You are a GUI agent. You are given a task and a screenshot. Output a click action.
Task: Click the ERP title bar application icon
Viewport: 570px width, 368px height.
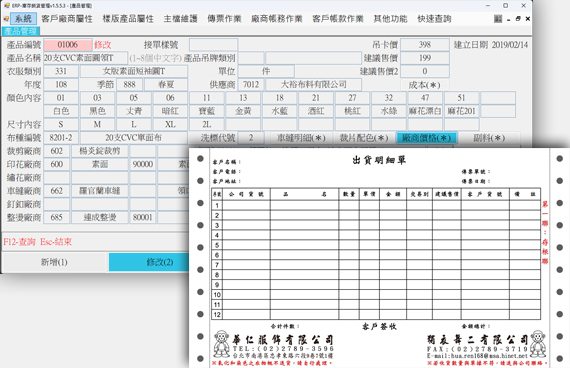click(x=7, y=5)
